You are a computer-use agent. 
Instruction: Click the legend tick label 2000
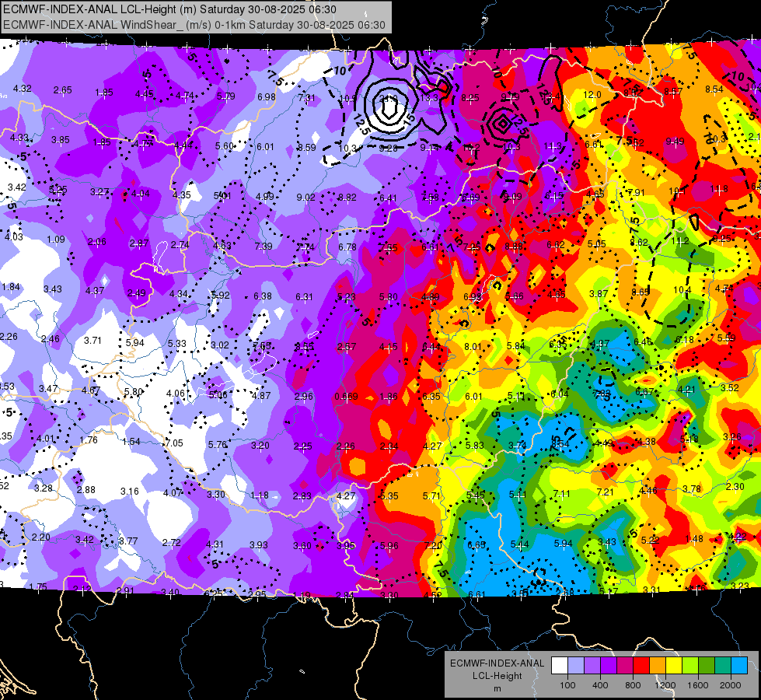coord(731,685)
